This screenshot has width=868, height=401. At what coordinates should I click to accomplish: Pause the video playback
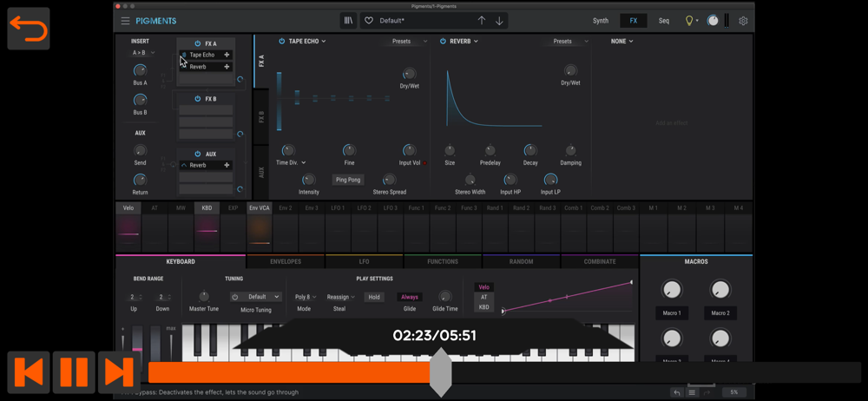(x=74, y=371)
